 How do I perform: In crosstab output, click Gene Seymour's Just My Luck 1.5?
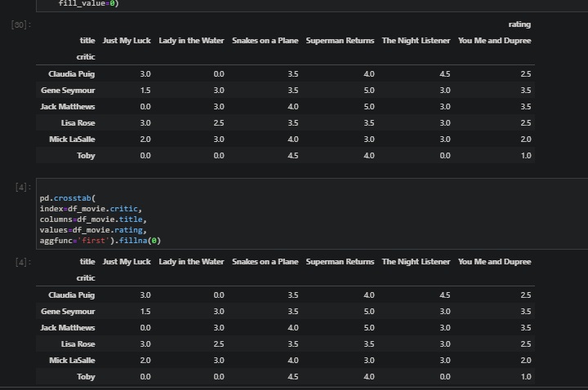(x=145, y=312)
